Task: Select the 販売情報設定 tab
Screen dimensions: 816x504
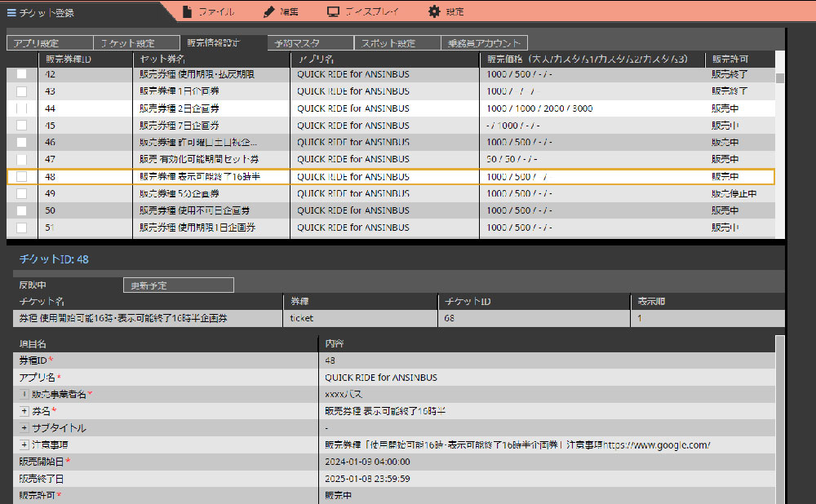Action: pyautogui.click(x=224, y=42)
